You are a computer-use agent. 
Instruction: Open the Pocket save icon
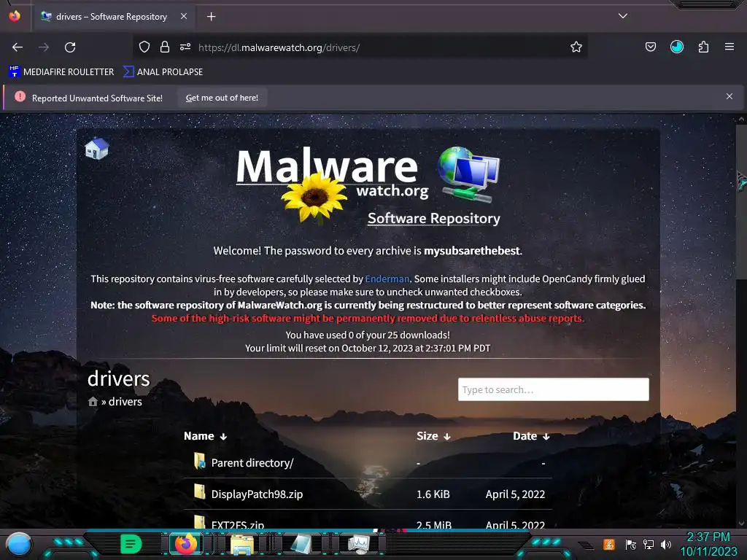(650, 47)
